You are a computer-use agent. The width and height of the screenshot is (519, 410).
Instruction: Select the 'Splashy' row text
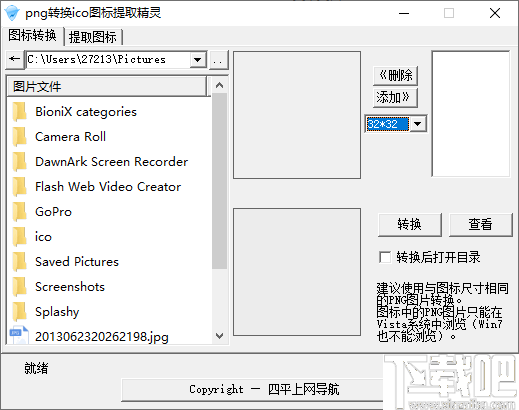pos(57,312)
